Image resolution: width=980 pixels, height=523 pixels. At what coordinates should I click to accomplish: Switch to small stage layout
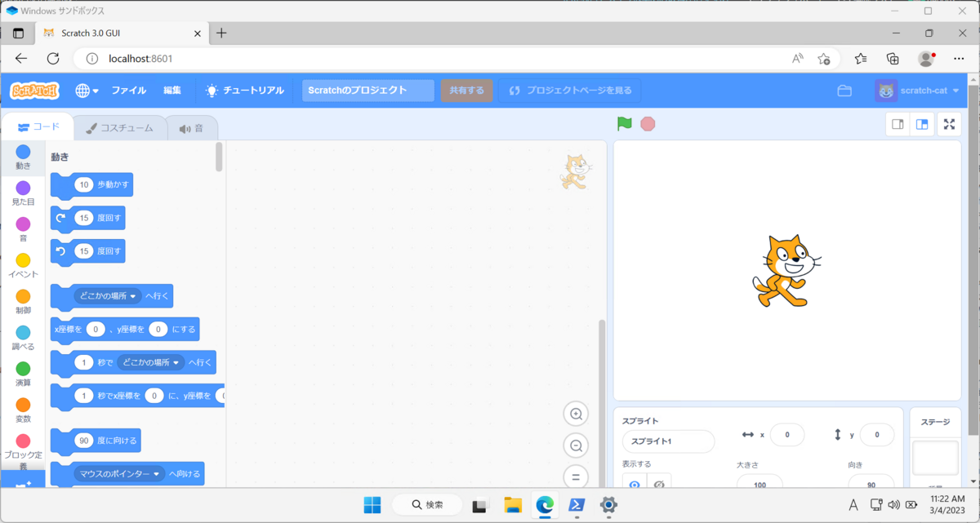pyautogui.click(x=898, y=124)
